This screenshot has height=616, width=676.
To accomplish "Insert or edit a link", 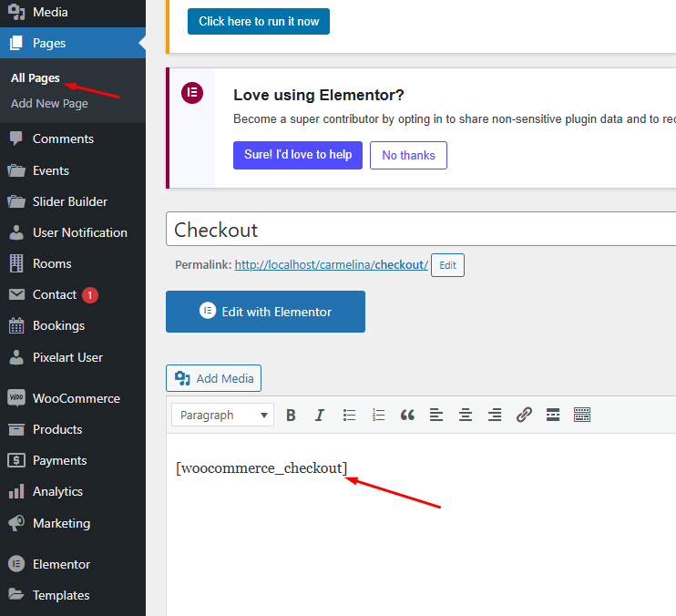I will 524,415.
